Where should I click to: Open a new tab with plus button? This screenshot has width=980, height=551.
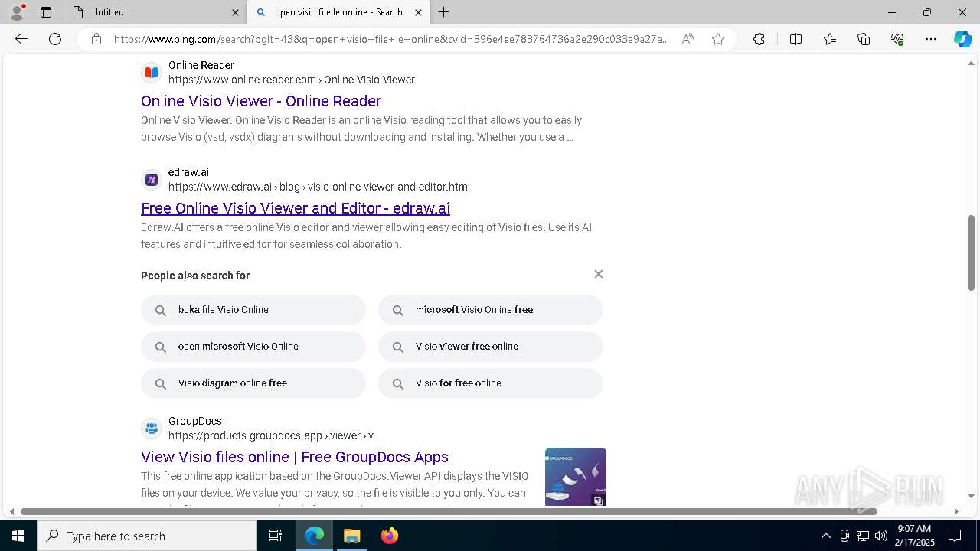click(x=444, y=12)
